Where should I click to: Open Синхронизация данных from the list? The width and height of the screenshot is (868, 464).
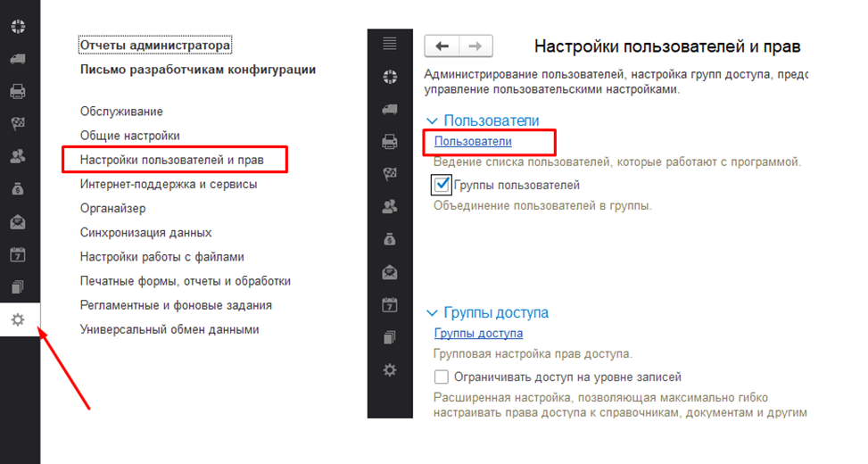145,232
